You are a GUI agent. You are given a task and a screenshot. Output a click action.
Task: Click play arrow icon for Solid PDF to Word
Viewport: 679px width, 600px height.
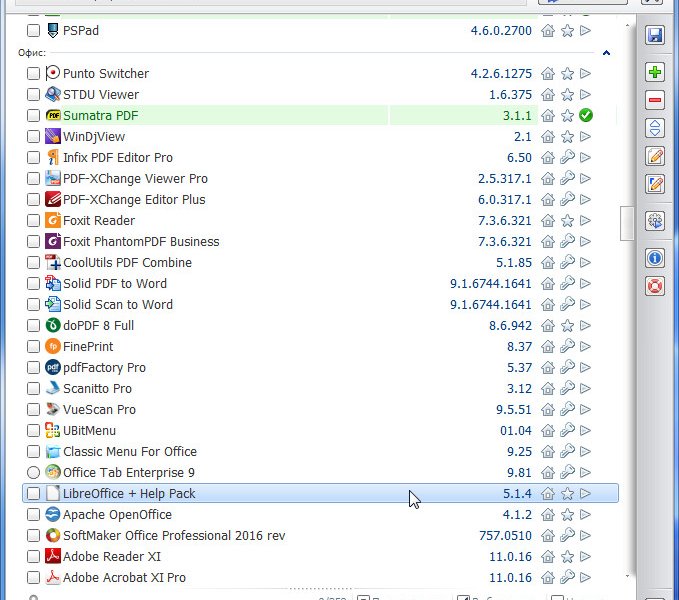[x=585, y=284]
